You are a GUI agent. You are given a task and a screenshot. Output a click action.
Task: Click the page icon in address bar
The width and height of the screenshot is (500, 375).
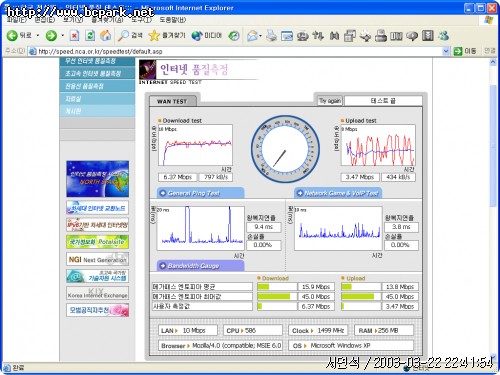pos(32,51)
